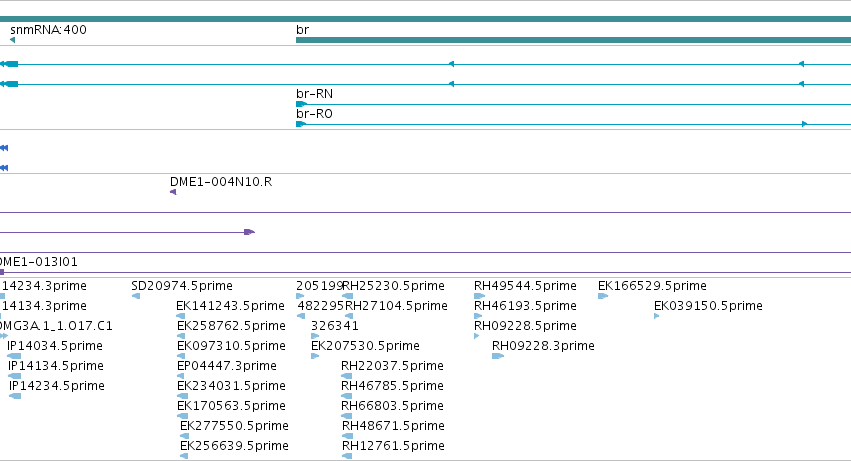Screen dimensions: 851x461
Task: Select the EP04447.3prime EST marker
Action: (x=180, y=376)
